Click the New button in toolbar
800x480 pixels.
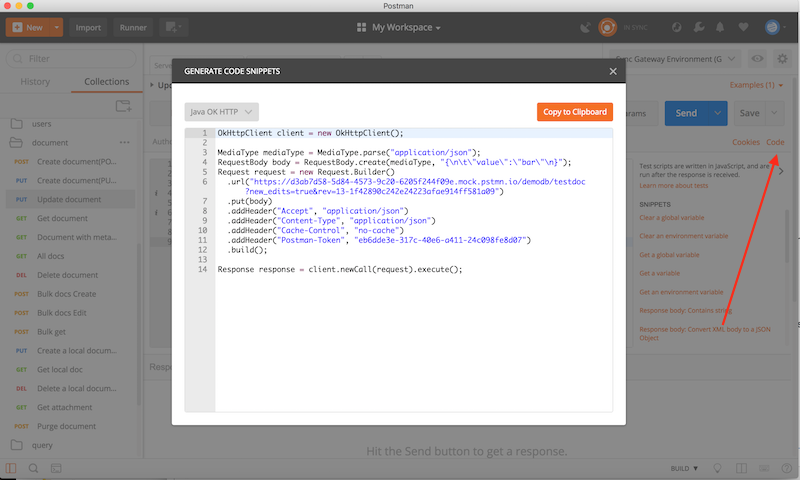(x=28, y=28)
